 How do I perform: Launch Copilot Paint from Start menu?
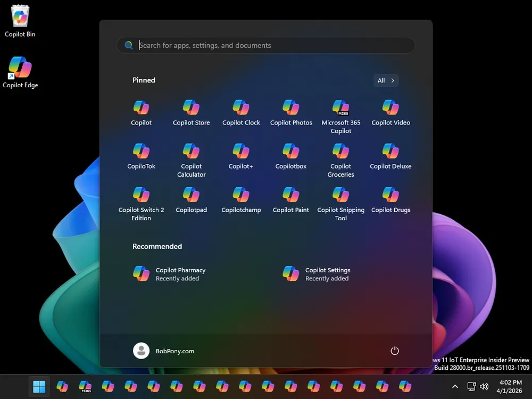290,200
